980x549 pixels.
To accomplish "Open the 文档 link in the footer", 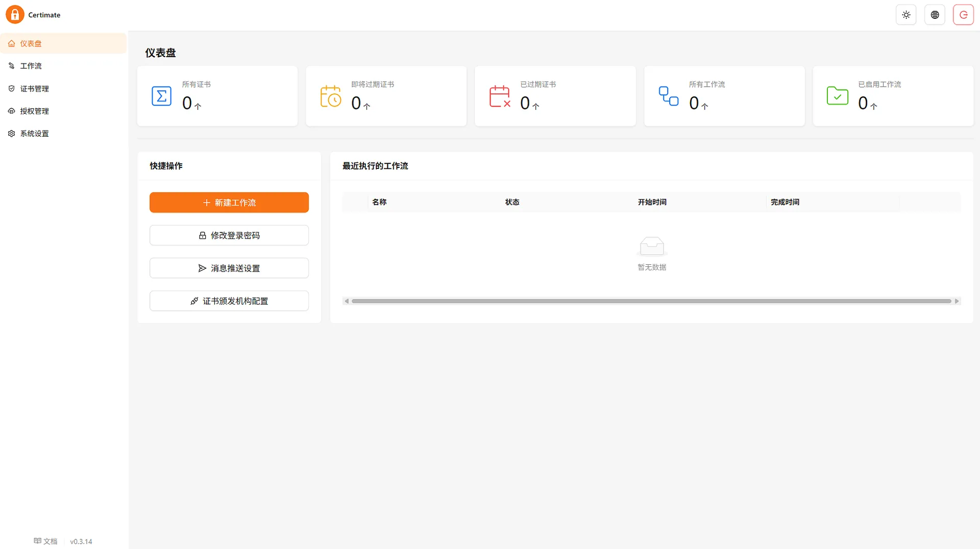I will pyautogui.click(x=45, y=541).
